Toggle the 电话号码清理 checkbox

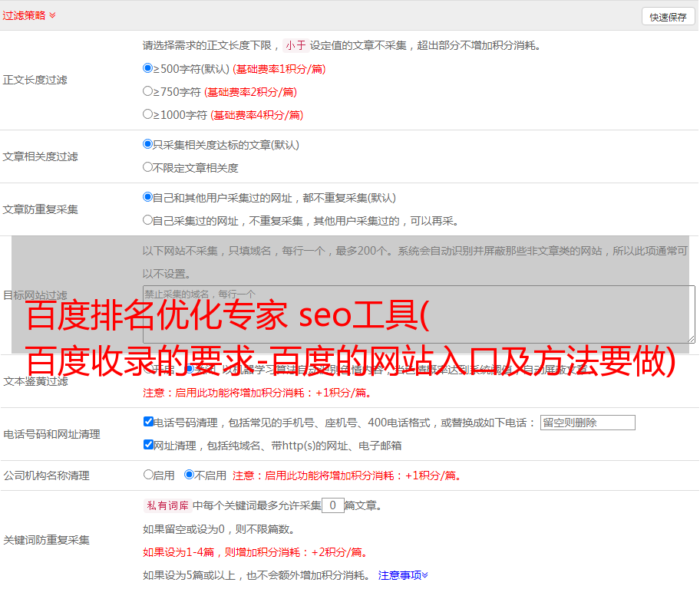(x=148, y=422)
